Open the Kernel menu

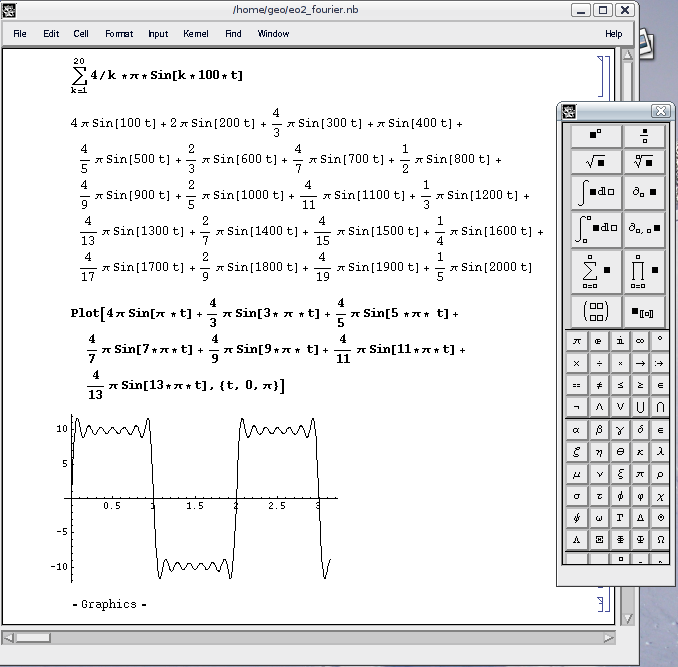(x=196, y=34)
